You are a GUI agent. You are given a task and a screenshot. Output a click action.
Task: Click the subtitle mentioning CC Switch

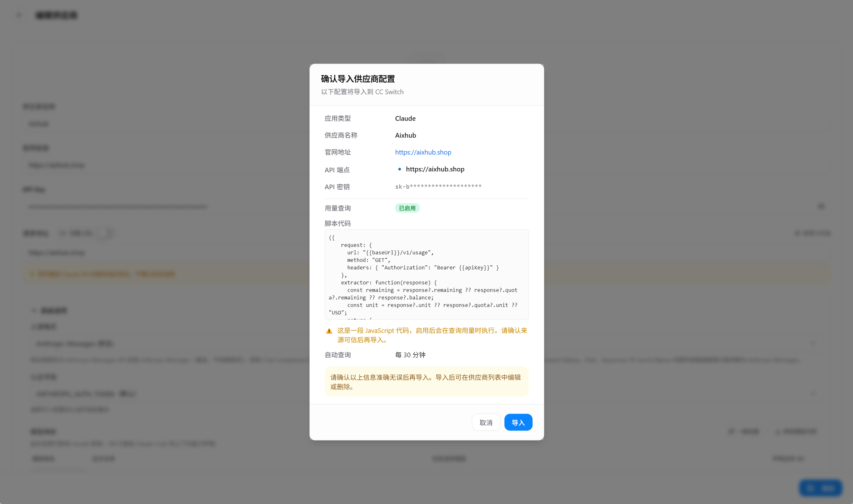coord(362,92)
